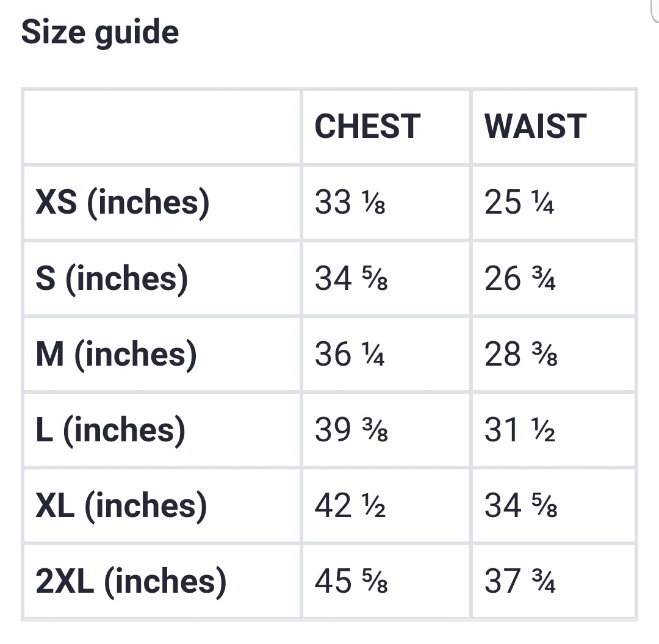The height and width of the screenshot is (644, 659).
Task: Select the M chest value 36 ¼
Action: [350, 355]
